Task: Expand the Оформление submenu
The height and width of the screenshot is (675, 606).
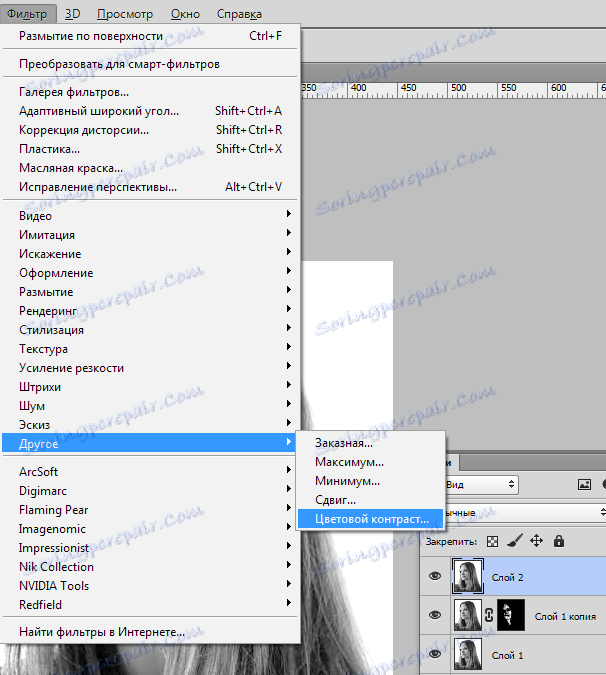Action: coord(149,272)
